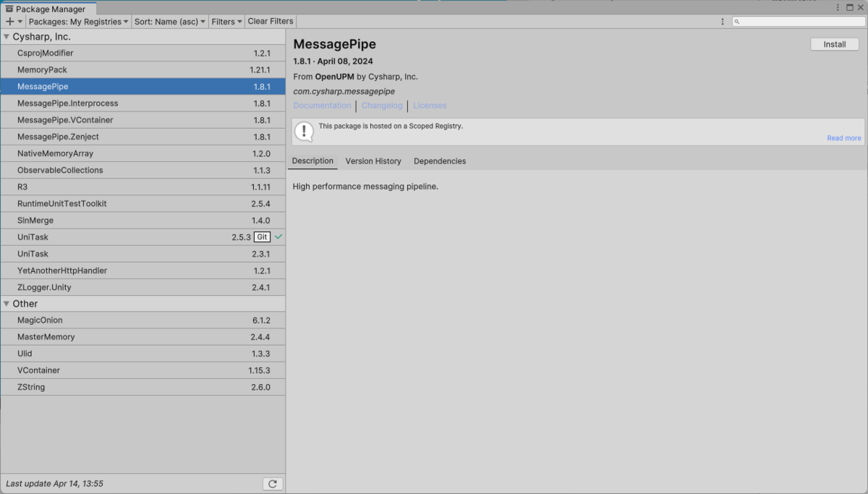This screenshot has height=494, width=868.
Task: Click the scoped registry warning icon
Action: click(x=305, y=132)
